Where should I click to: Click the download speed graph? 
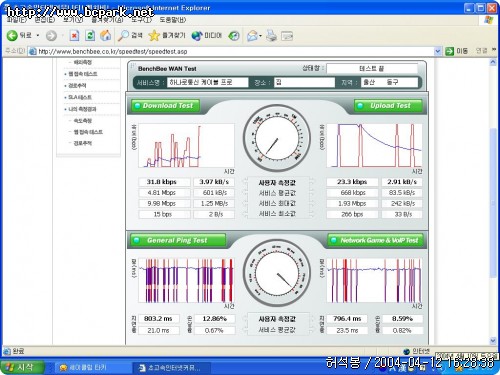click(186, 146)
